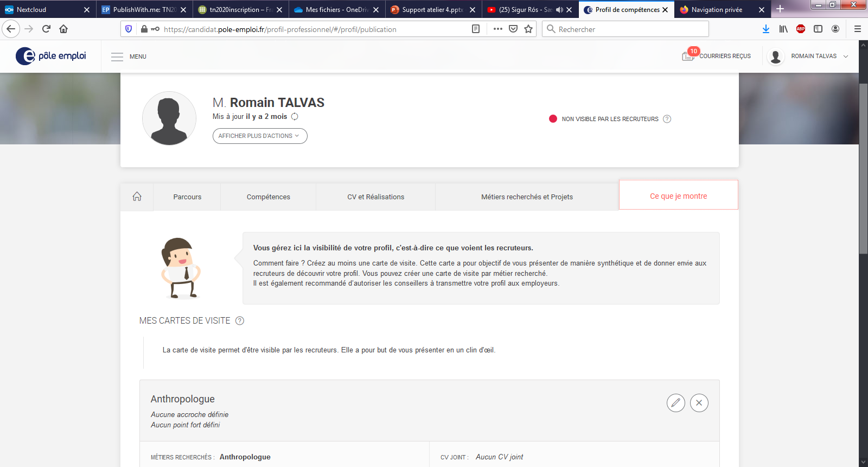The image size is (868, 467).
Task: Open Firefox downloads arrow icon
Action: pyautogui.click(x=765, y=29)
